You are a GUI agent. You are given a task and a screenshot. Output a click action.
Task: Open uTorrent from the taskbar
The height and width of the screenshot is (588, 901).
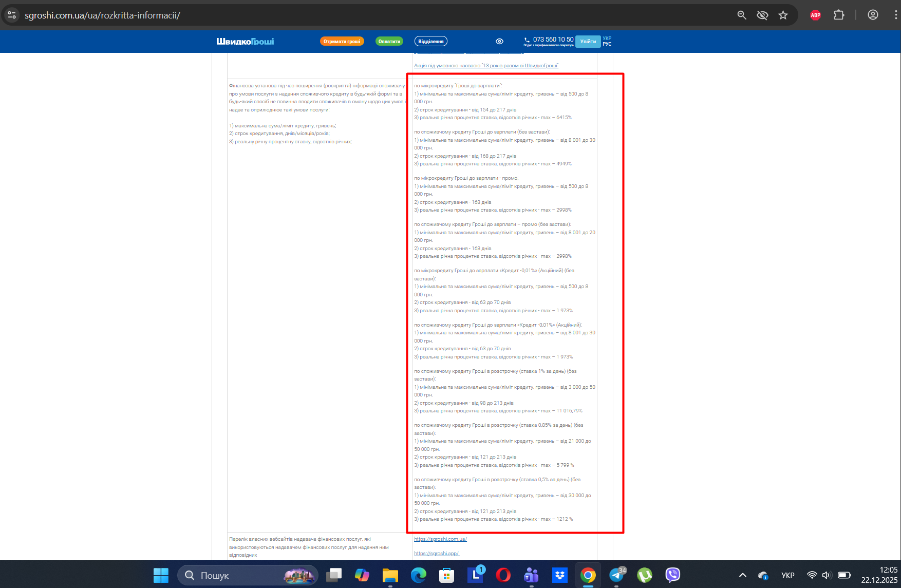pyautogui.click(x=645, y=575)
